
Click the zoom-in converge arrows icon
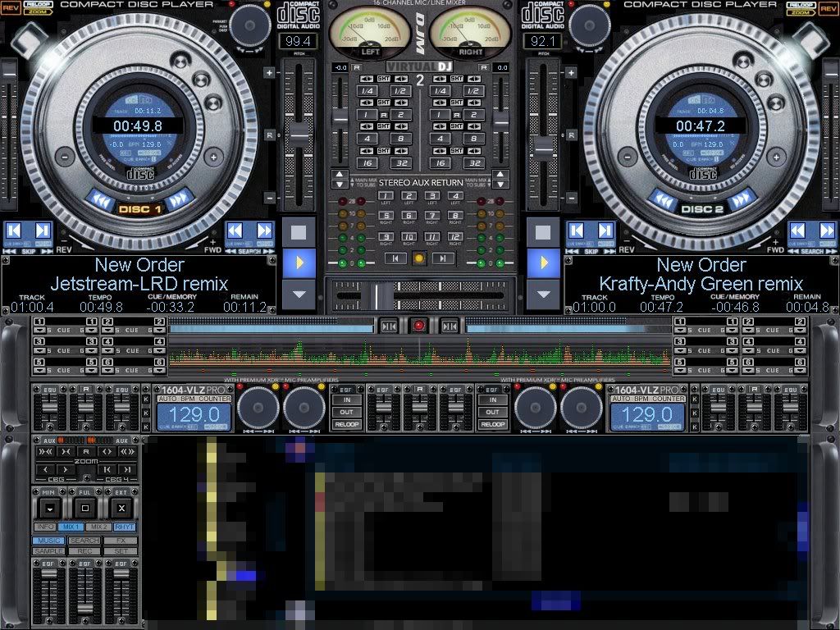coord(66,452)
